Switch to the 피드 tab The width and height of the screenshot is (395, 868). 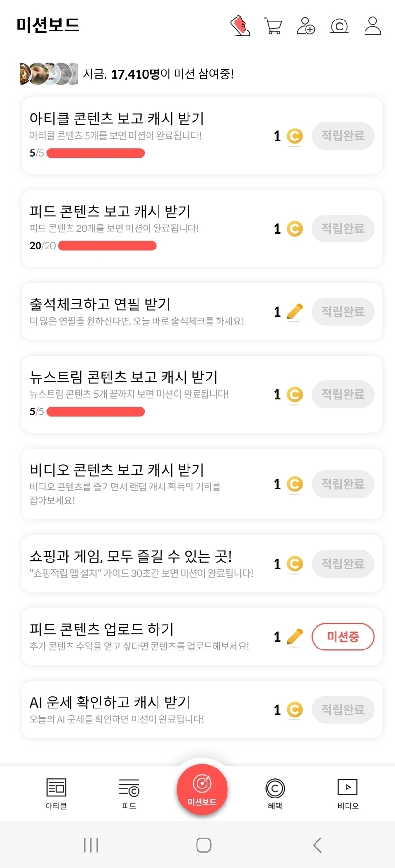pyautogui.click(x=129, y=793)
